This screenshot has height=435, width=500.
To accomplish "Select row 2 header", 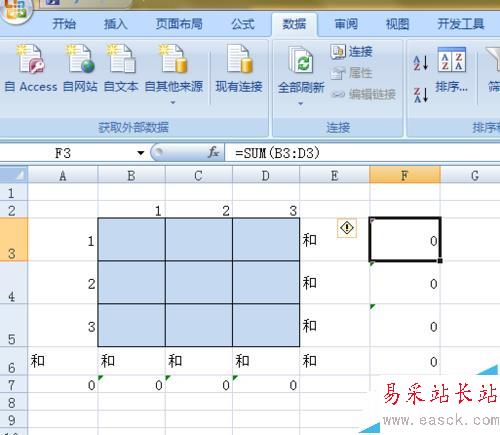I will pyautogui.click(x=13, y=210).
